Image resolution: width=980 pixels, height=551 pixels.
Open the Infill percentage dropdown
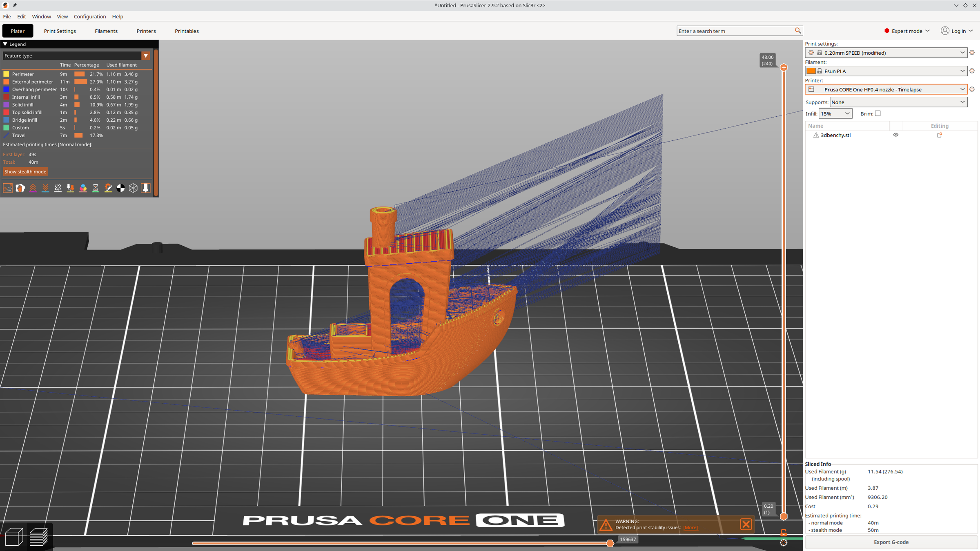click(x=847, y=113)
